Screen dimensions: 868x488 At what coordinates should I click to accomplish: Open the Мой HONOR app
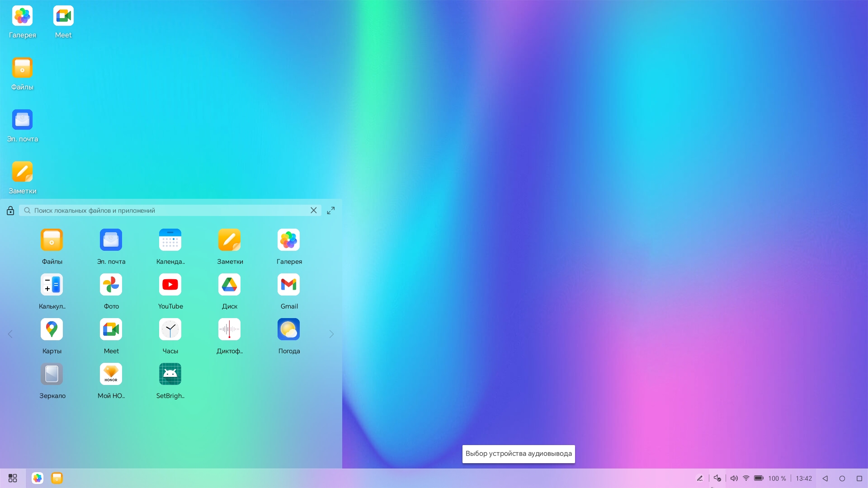(111, 374)
